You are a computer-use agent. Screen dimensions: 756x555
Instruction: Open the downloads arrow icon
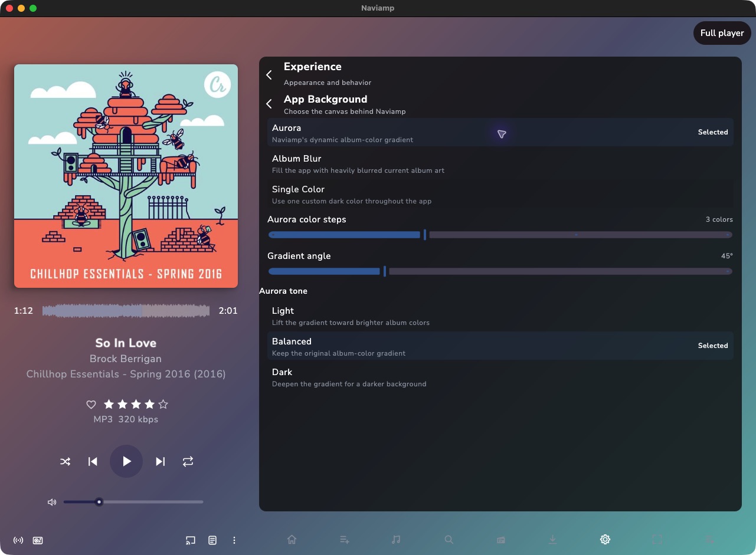(x=552, y=540)
